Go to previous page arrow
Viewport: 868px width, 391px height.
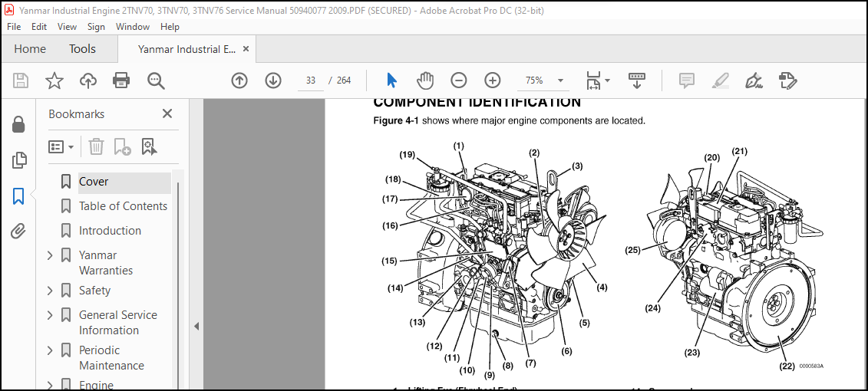tap(239, 80)
